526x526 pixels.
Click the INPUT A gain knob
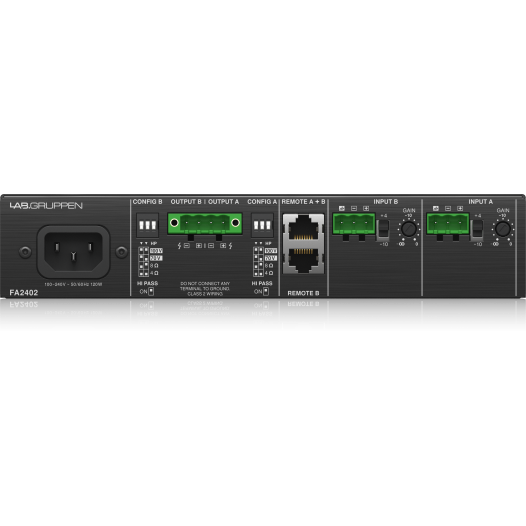(x=503, y=229)
